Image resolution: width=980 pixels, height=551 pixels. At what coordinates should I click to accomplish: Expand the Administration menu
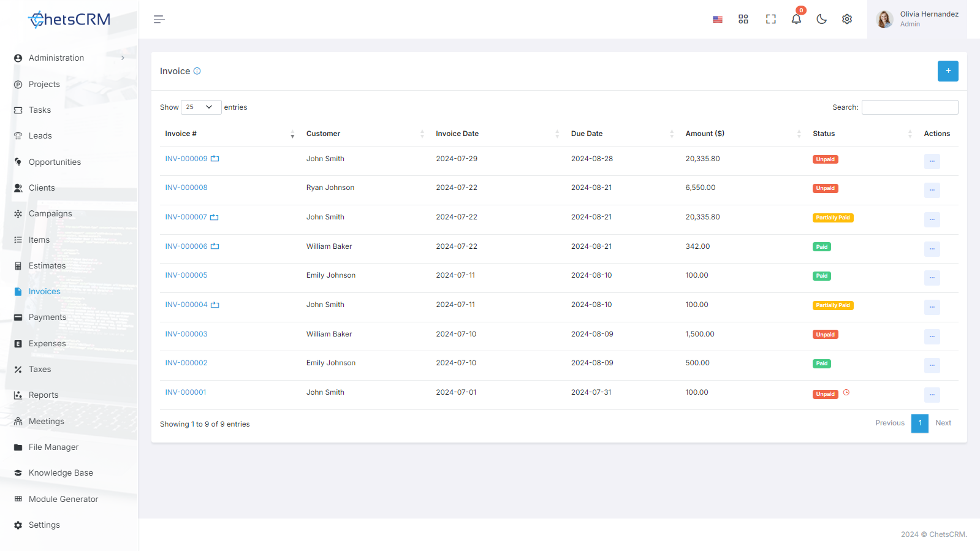(69, 58)
